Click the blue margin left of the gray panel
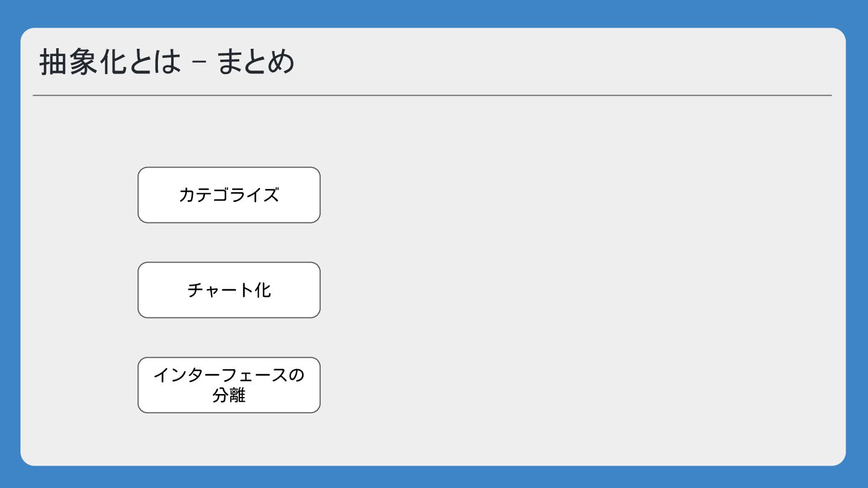 coord(10,244)
